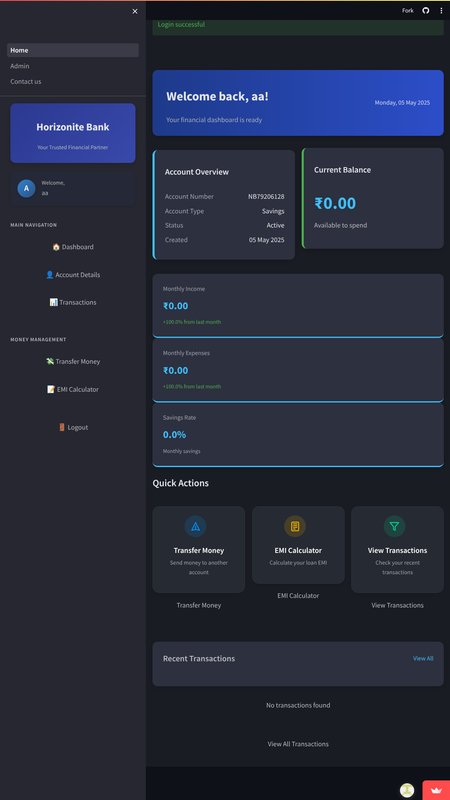The image size is (450, 800).
Task: Open Transactions in sidebar navigation
Action: [x=73, y=302]
